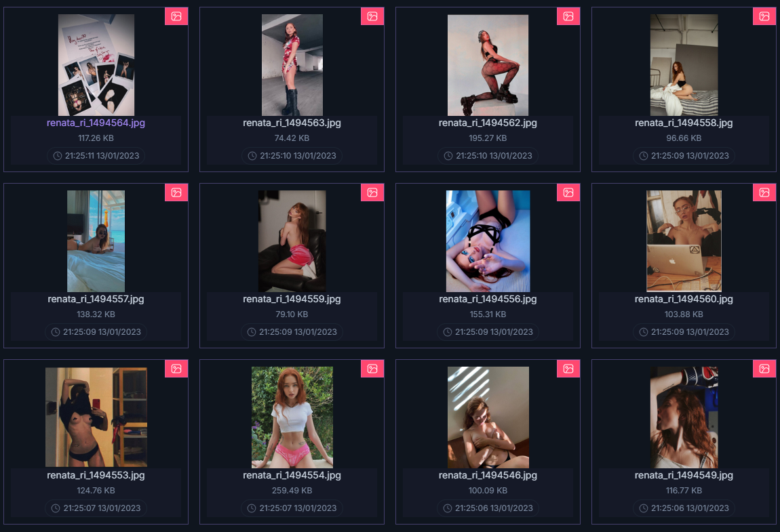Click the renata_ri_1494554.jpg filename
The image size is (780, 532).
coord(292,475)
